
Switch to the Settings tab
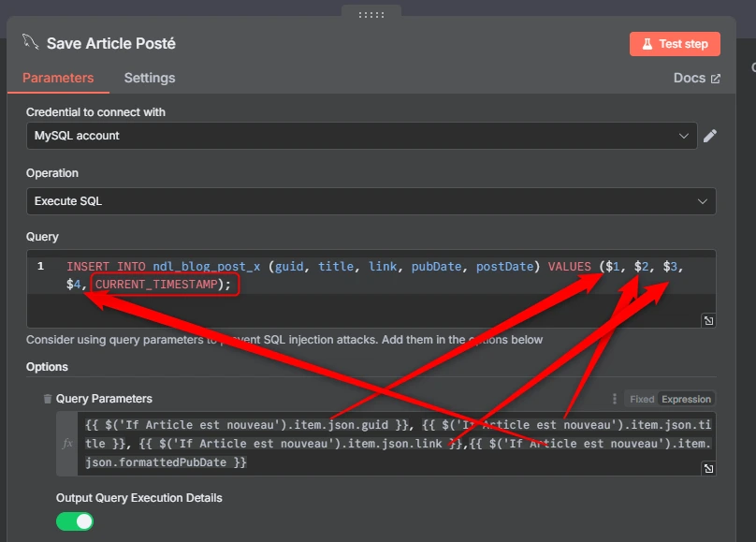coord(150,78)
